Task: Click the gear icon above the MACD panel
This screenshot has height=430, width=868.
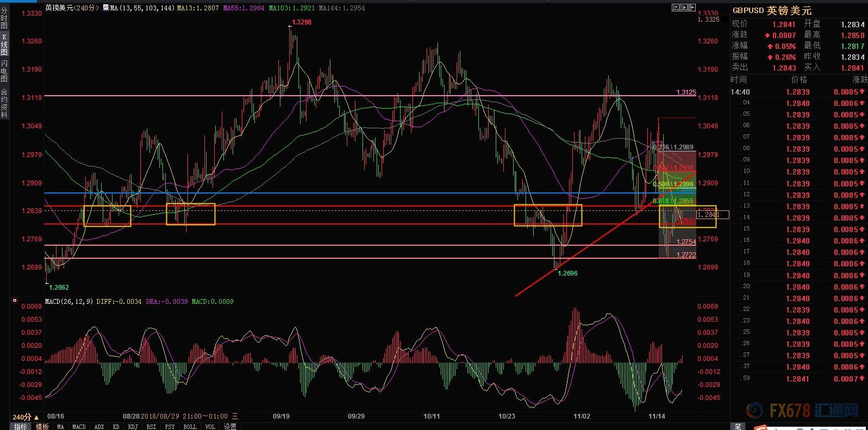Action: click(x=15, y=300)
